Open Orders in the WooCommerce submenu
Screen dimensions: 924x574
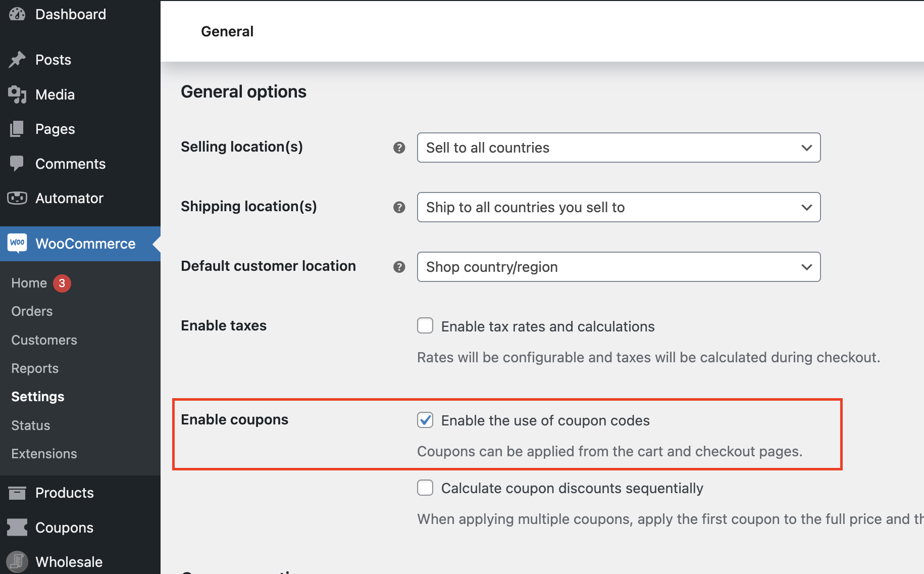32,311
